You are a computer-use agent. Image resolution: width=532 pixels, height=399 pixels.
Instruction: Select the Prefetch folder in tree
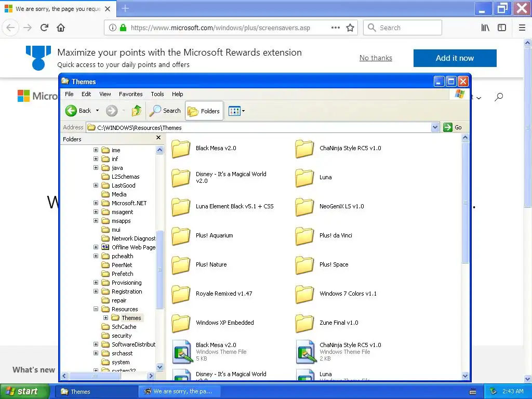[x=118, y=273]
